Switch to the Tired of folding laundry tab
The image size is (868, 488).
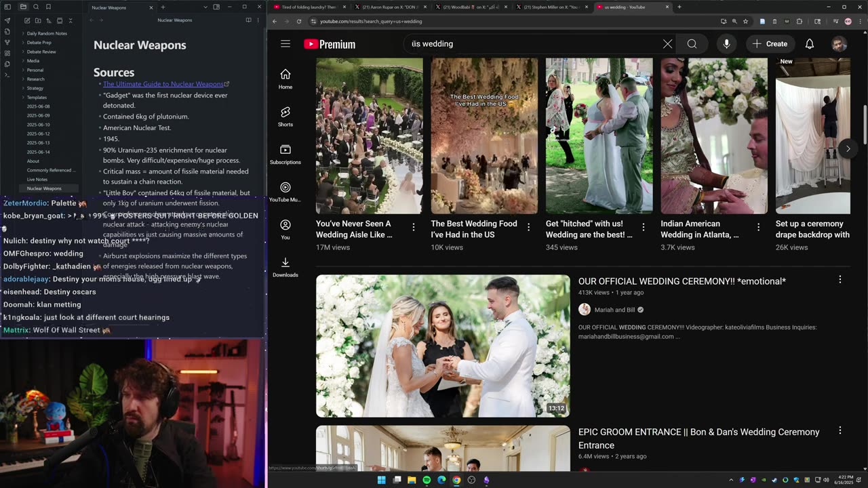(309, 7)
